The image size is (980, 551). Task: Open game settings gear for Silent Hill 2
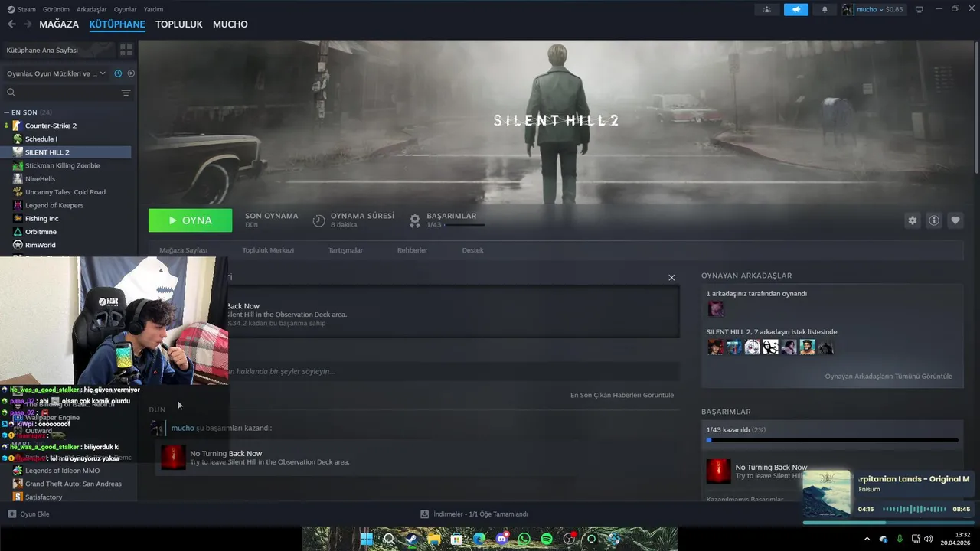click(912, 220)
